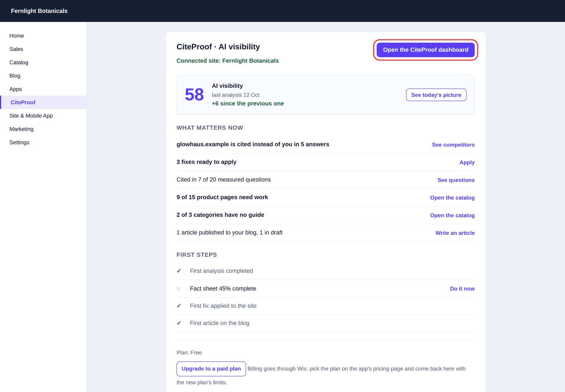565x392 pixels.
Task: Open Catalog sidebar item
Action: 43,62
